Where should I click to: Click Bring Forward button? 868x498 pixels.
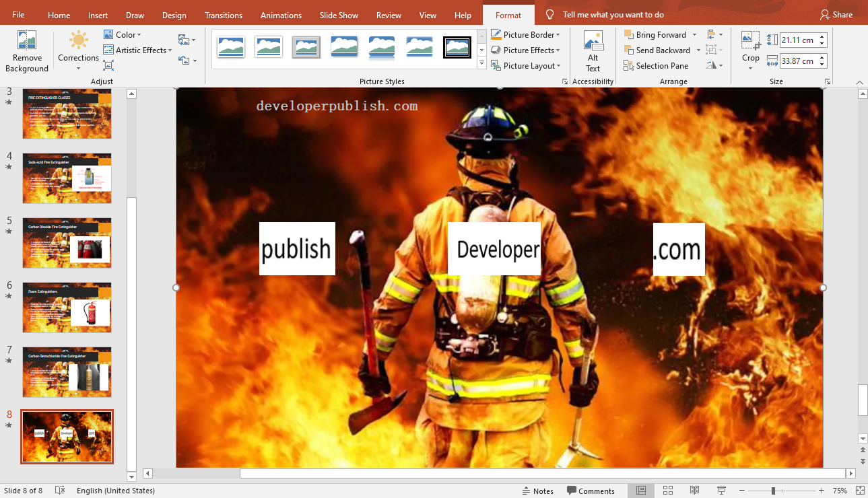click(655, 35)
